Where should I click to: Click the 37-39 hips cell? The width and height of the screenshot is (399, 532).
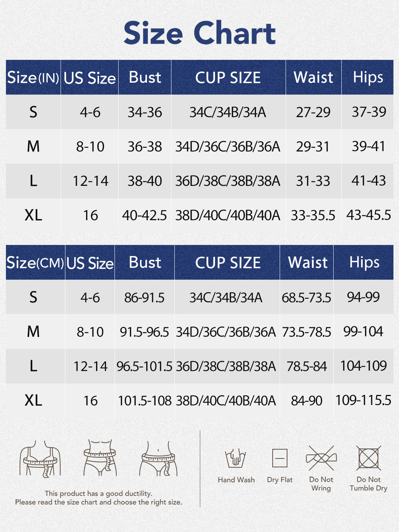point(369,112)
